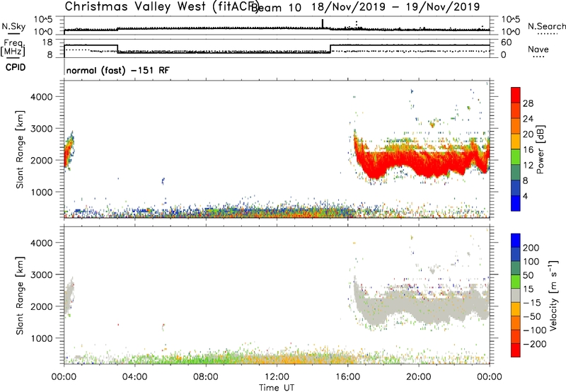
Task: Click the date range '18/Nov/2019 - 19/Nov/2019'
Action: pyautogui.click(x=395, y=7)
